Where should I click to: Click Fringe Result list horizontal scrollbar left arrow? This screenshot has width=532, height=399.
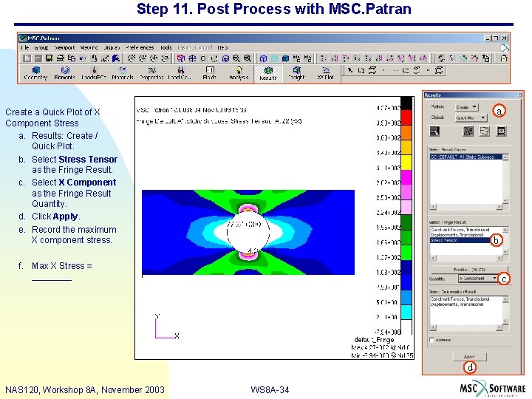pos(433,258)
